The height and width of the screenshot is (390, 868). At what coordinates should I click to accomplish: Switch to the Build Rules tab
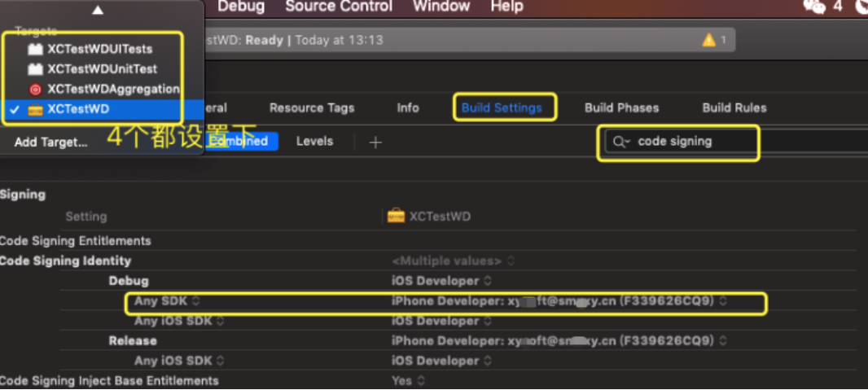click(734, 107)
